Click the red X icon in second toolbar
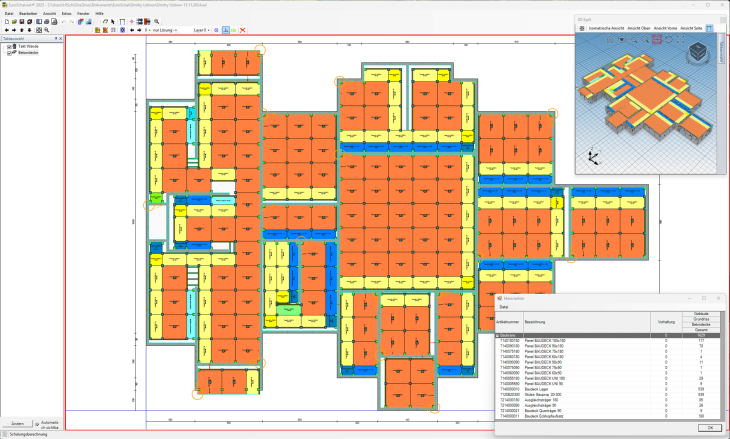Viewport: 730px width, 439px height. [x=243, y=30]
